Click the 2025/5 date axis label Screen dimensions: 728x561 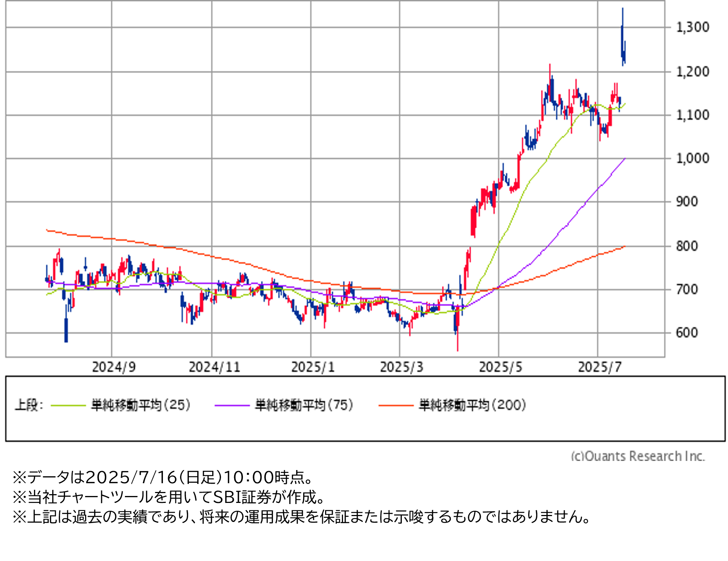coord(500,367)
